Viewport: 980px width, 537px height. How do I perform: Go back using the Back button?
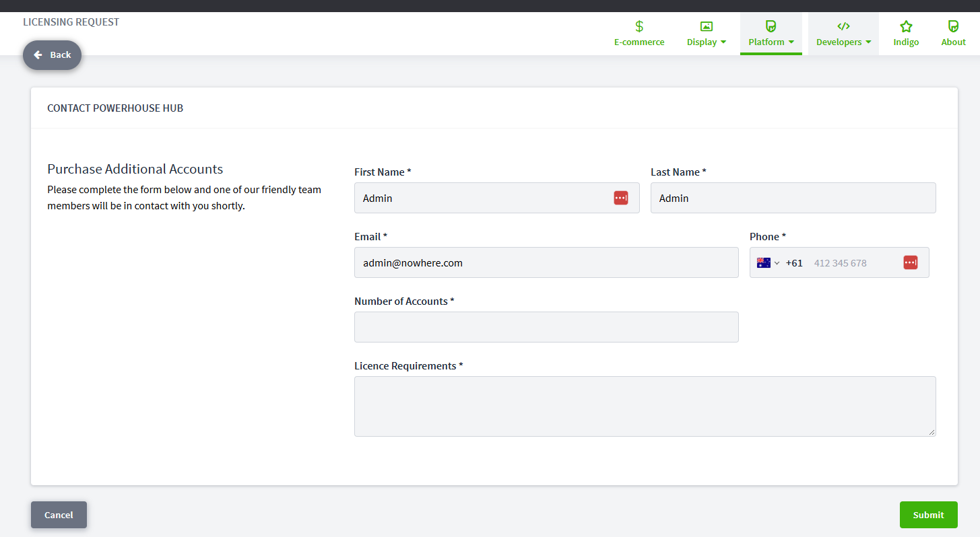[x=53, y=55]
